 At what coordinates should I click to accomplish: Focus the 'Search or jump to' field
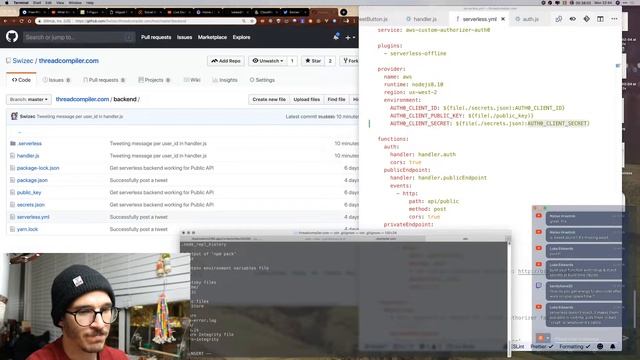(78, 37)
